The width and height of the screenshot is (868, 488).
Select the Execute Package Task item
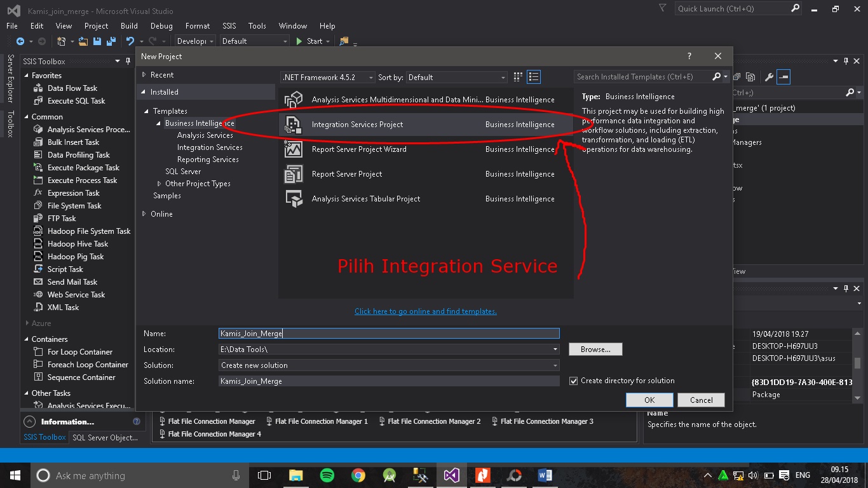pos(83,168)
